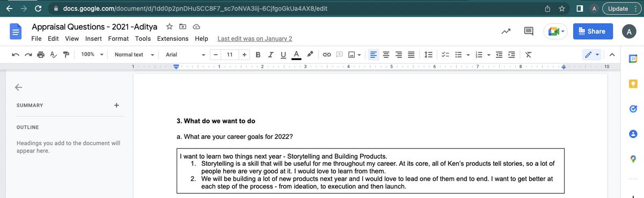644x198 pixels.
Task: Add a comment from toolbar
Action: pos(339,54)
